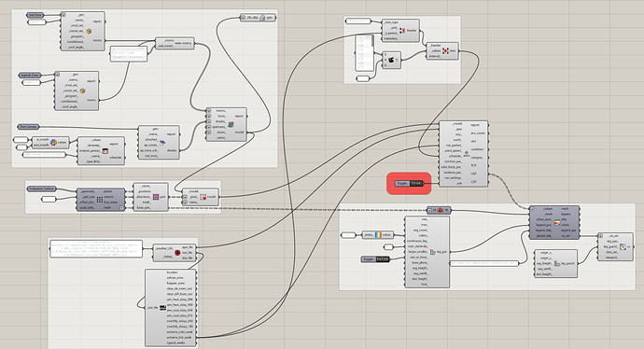
Task: Select the Soil Zone geometry parameter
Action: click(x=35, y=15)
